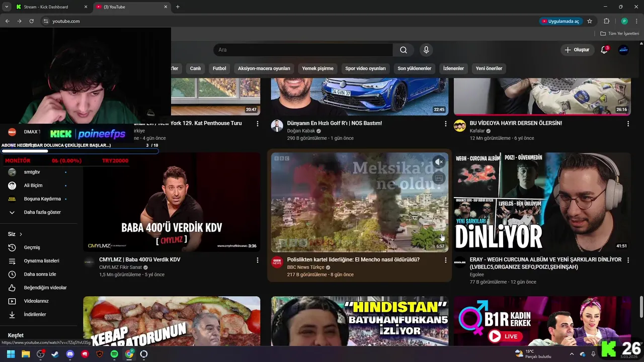This screenshot has width=644, height=362.
Task: Reload the page
Action: pos(31,21)
